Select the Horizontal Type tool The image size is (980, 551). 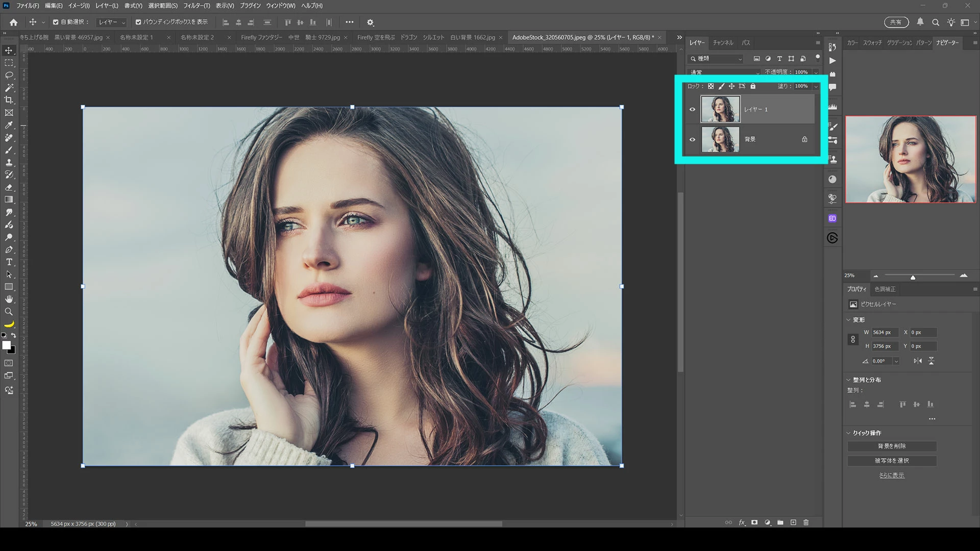click(x=9, y=262)
